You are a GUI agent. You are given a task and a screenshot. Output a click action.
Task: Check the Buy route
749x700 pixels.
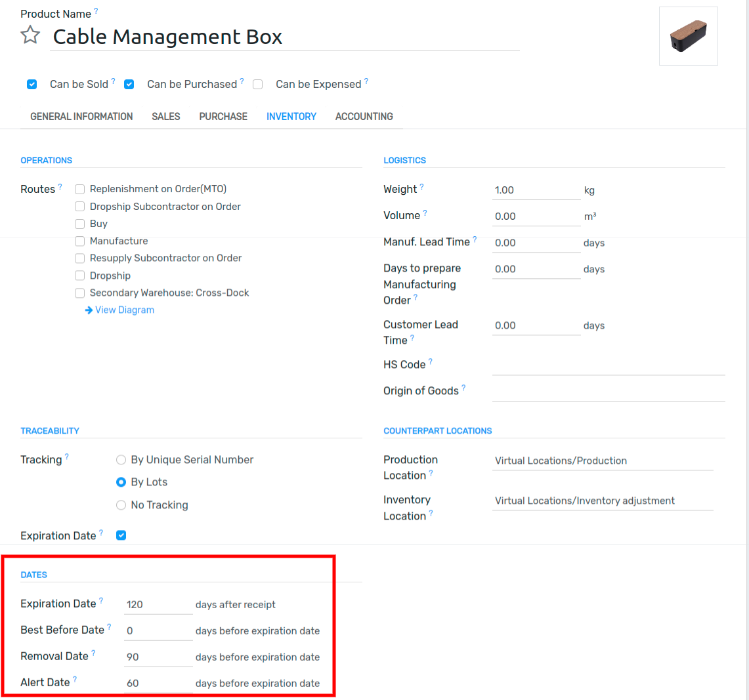click(80, 224)
